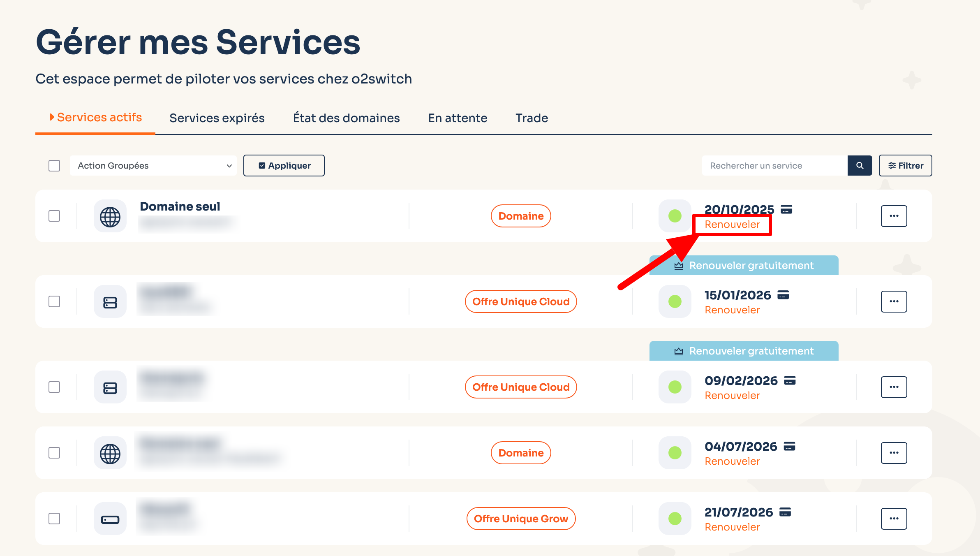Click Renouveler under 09/02/2026

(x=733, y=396)
